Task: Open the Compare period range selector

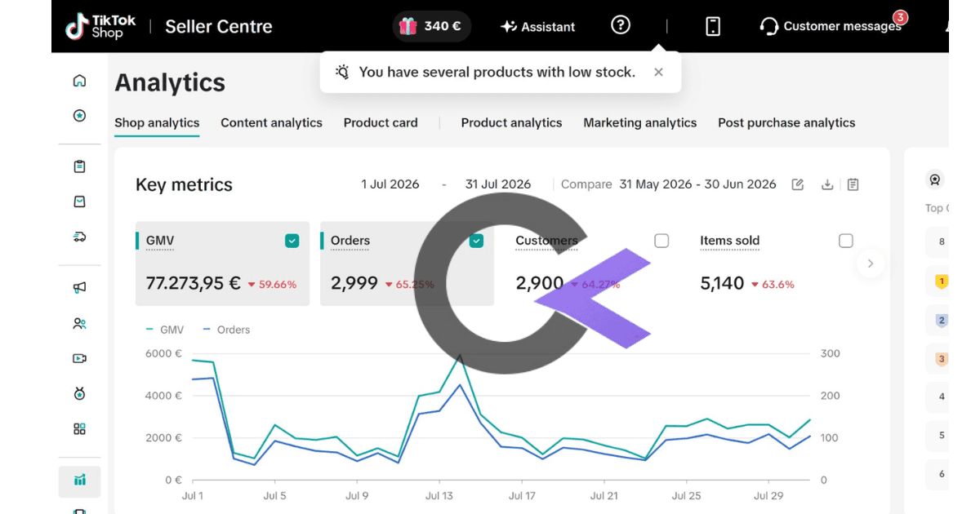Action: [697, 184]
